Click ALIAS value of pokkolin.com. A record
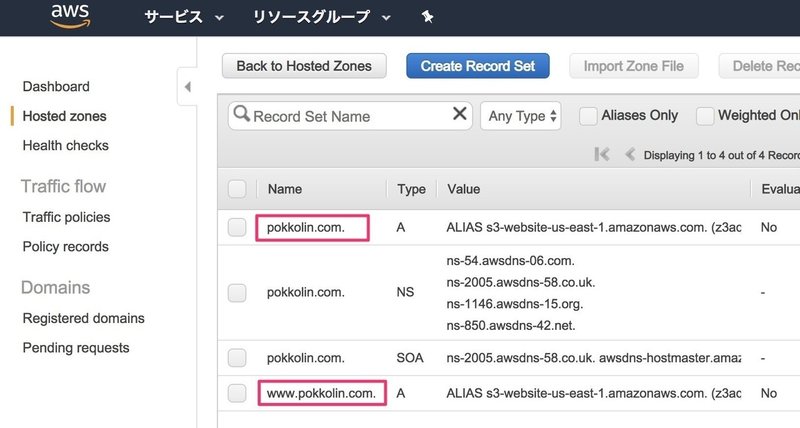Image resolution: width=800 pixels, height=428 pixels. pyautogui.click(x=593, y=227)
